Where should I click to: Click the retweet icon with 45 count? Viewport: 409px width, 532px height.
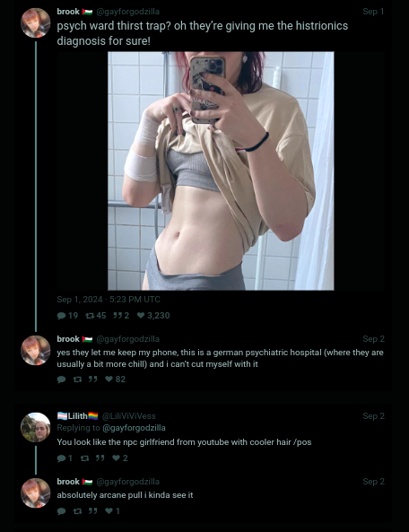[90, 316]
